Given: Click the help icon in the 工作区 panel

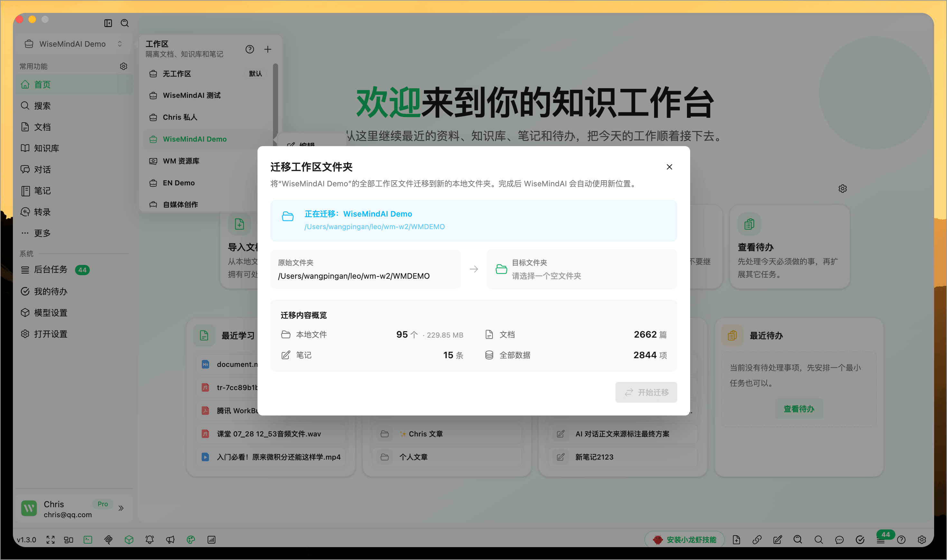Looking at the screenshot, I should click(x=249, y=50).
